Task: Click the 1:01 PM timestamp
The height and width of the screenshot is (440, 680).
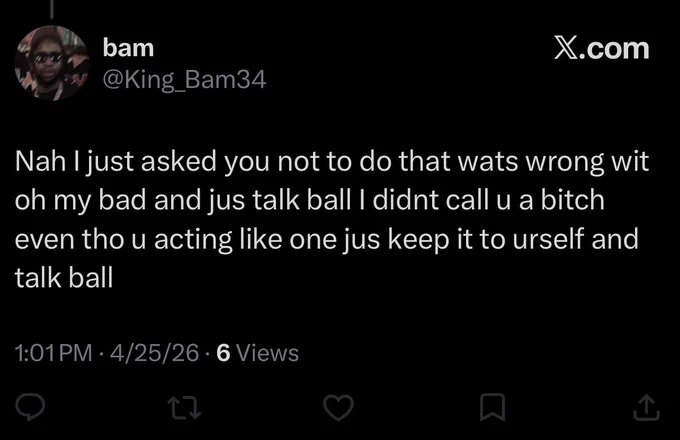Action: (x=54, y=352)
